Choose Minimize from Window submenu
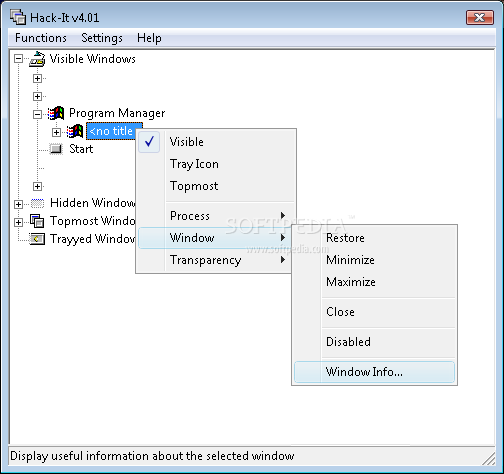 click(x=374, y=260)
